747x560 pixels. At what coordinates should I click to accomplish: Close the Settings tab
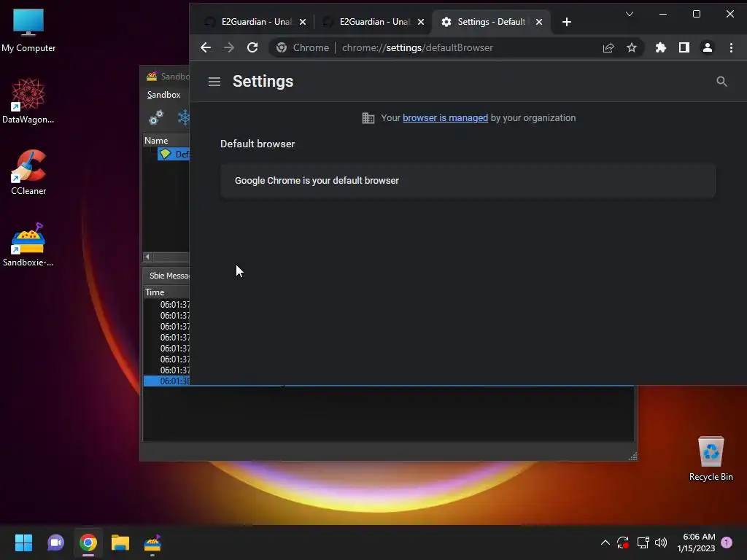(x=539, y=22)
